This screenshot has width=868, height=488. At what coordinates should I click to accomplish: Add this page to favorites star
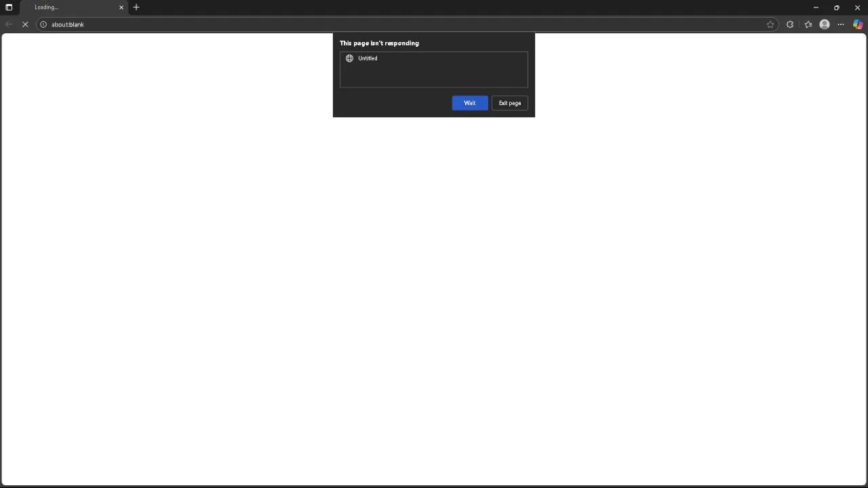[770, 24]
